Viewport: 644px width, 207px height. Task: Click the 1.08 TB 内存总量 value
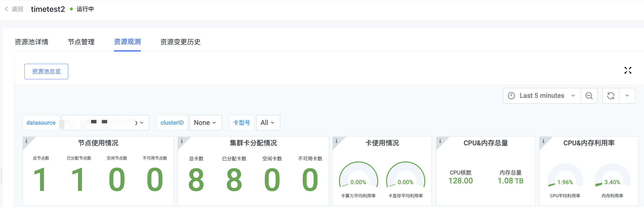(511, 181)
